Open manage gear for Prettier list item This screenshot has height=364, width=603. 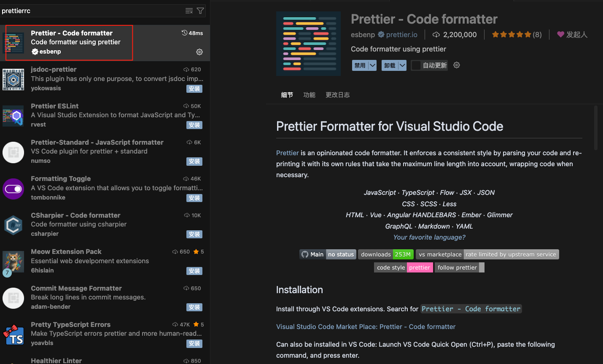click(199, 52)
